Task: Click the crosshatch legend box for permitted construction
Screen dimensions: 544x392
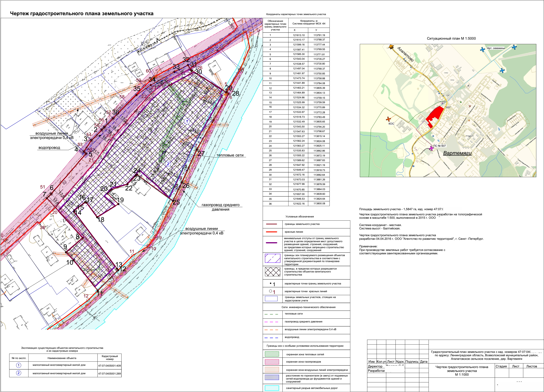Action: (272, 272)
